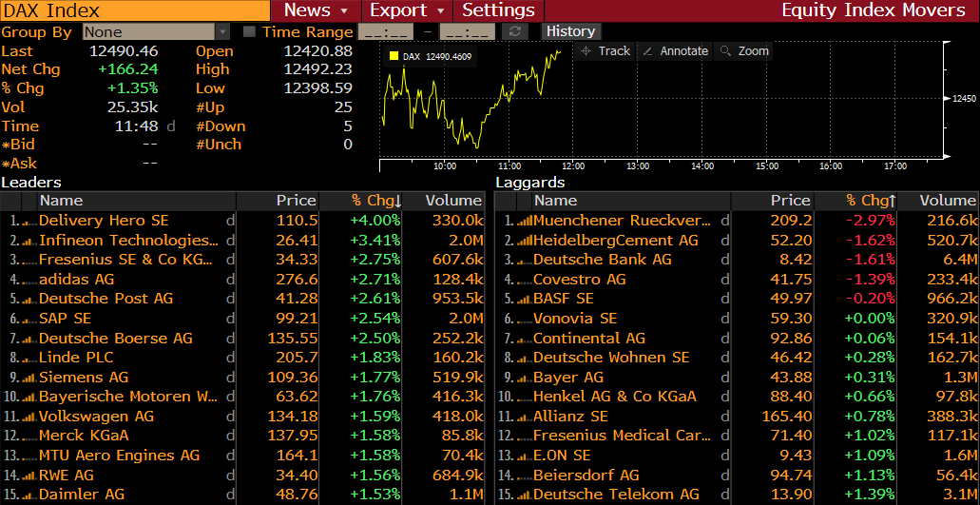
Task: Click the History button
Action: (570, 31)
